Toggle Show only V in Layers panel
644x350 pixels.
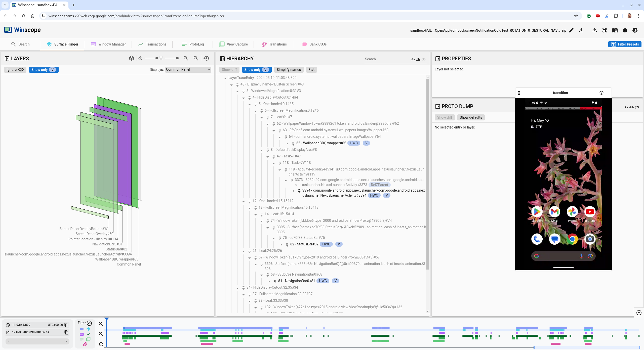pos(43,69)
